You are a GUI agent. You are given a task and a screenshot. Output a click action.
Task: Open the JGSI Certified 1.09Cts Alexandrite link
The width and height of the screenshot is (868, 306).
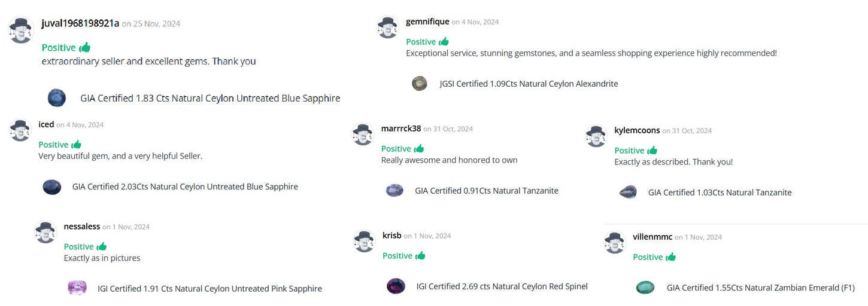(x=529, y=84)
